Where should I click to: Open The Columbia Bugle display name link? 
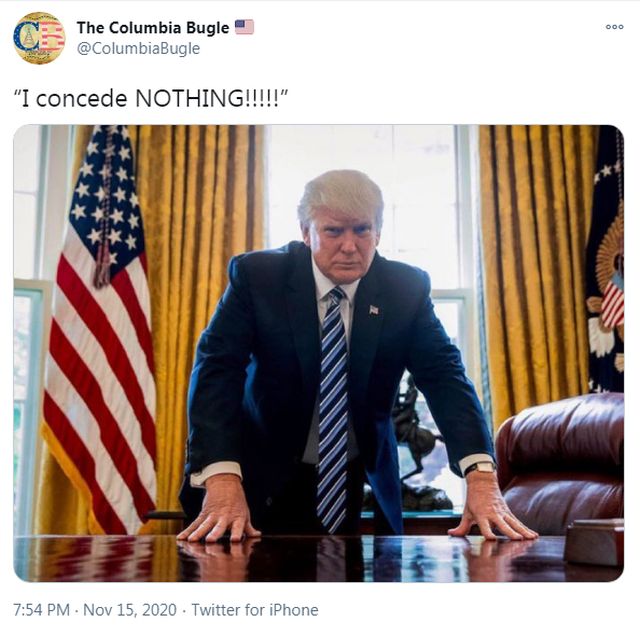[153, 27]
